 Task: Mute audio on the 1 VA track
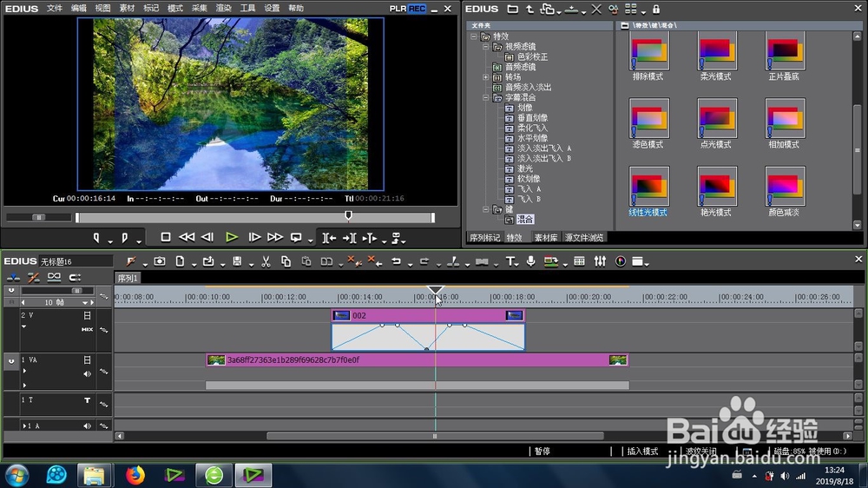coord(87,374)
